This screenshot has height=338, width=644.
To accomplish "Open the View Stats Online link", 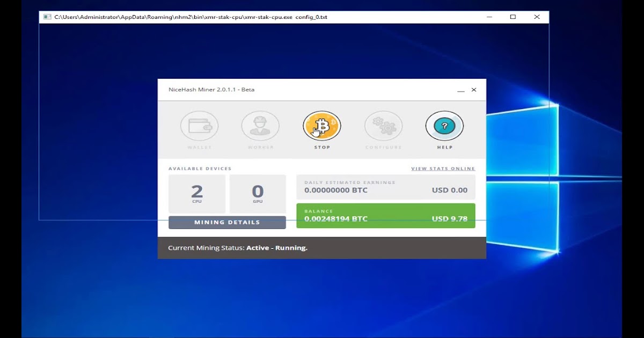I will (x=443, y=168).
